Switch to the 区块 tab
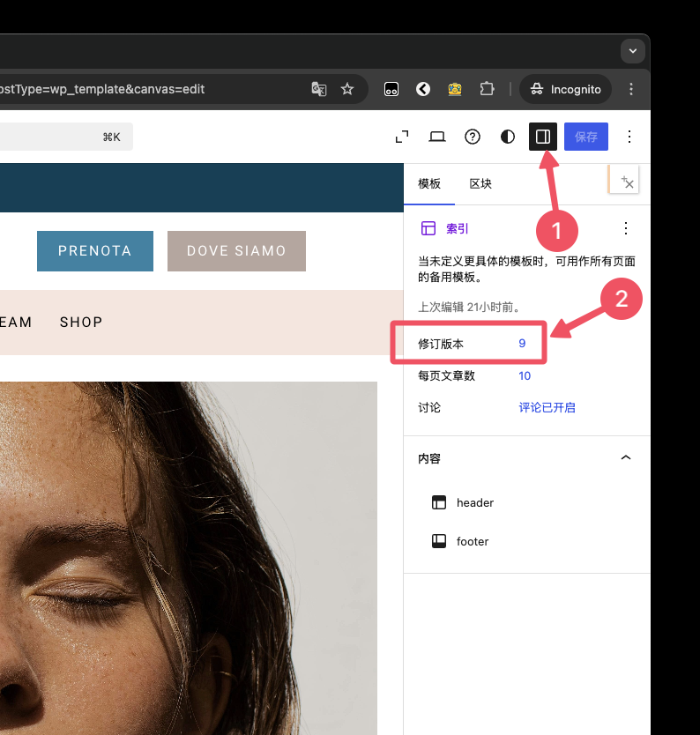 click(480, 183)
